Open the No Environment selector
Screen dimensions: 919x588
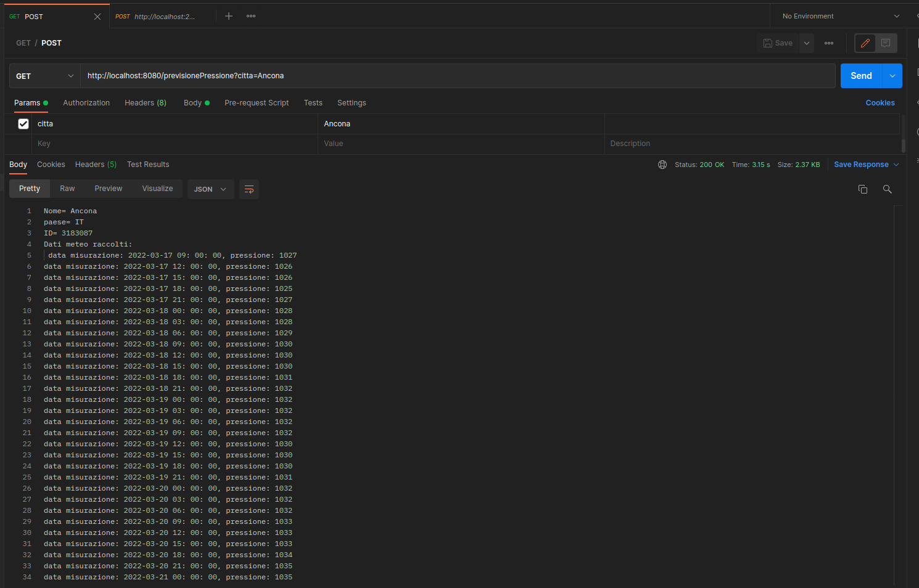841,16
